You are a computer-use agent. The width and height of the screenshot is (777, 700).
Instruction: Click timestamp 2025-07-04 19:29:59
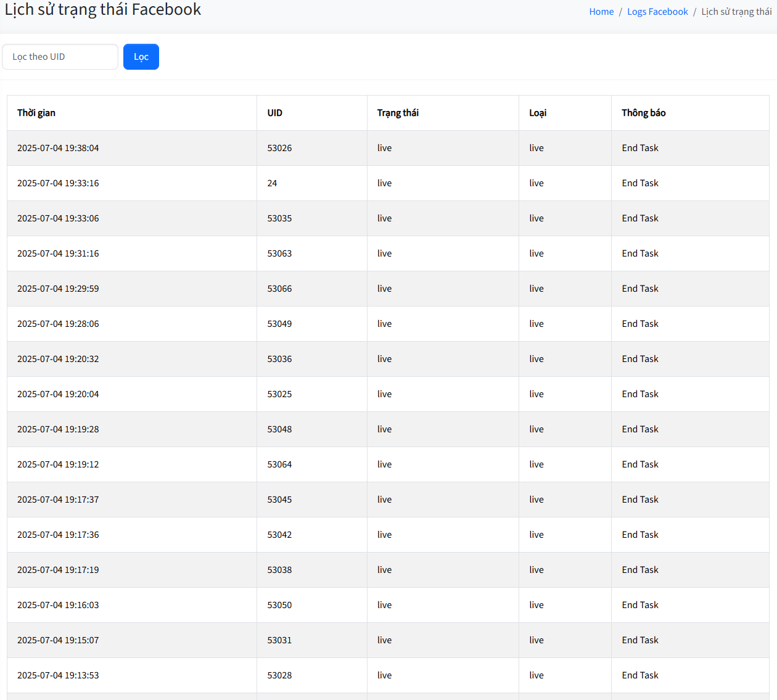tap(58, 289)
